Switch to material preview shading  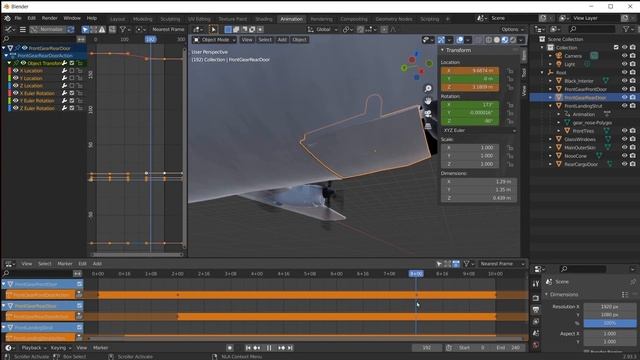click(505, 40)
